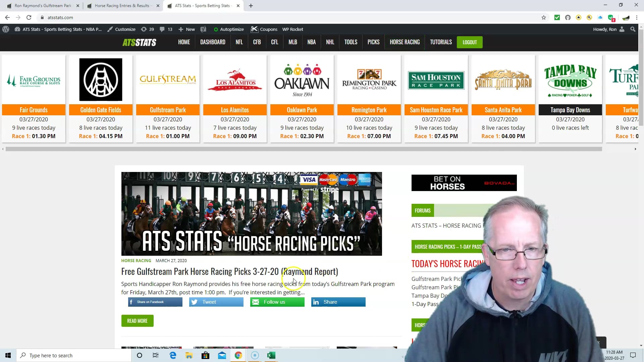
Task: Click the LinkedIn Share button
Action: [338, 302]
